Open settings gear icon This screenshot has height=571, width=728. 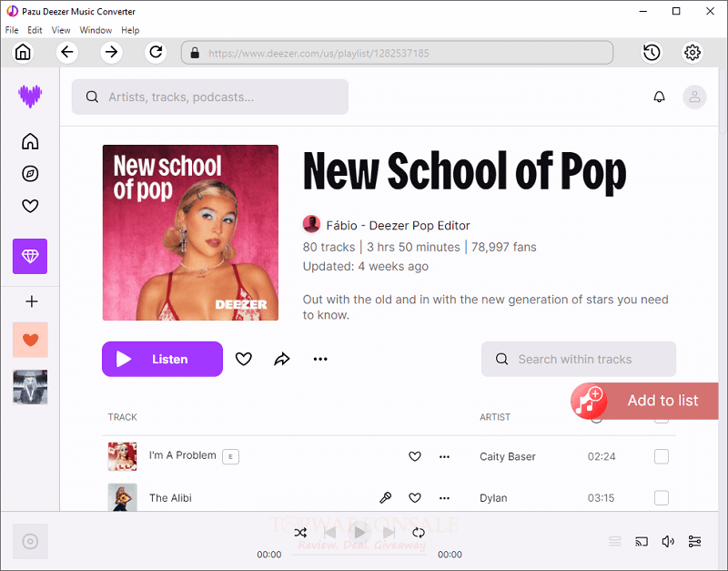[x=693, y=53]
